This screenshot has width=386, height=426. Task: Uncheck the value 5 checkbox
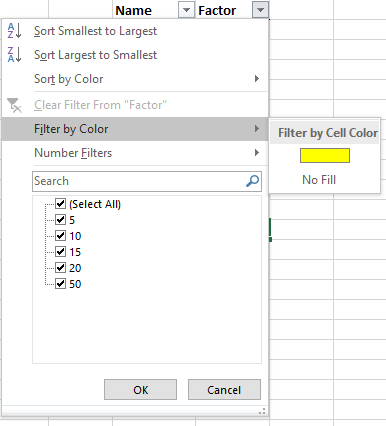tap(60, 220)
